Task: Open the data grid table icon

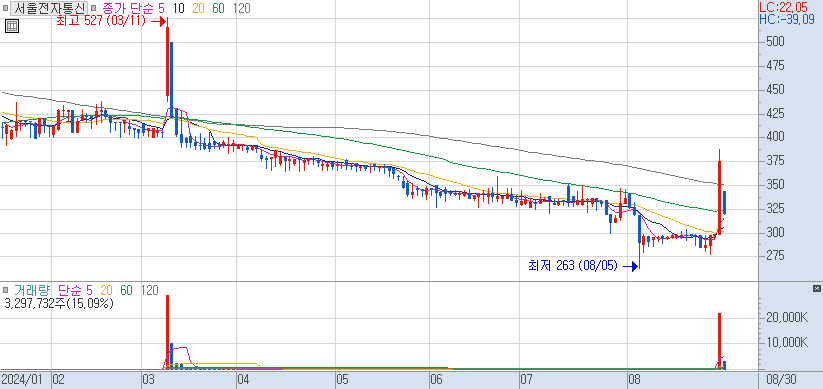Action: tap(12, 26)
